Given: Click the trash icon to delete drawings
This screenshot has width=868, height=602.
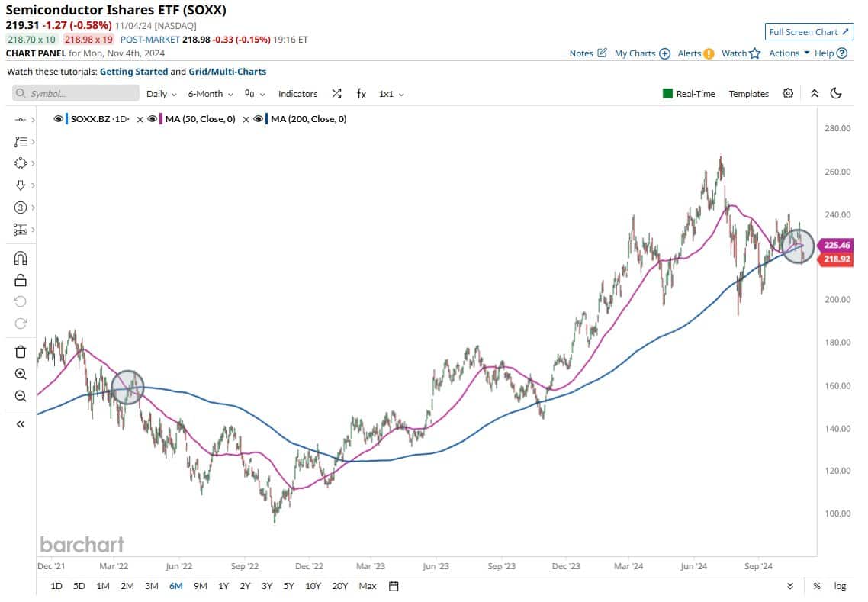Looking at the screenshot, I should pyautogui.click(x=21, y=352).
